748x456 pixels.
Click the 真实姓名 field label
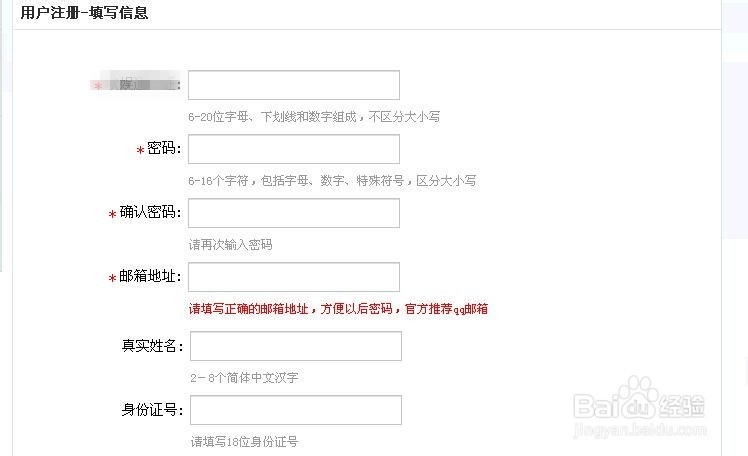coord(152,345)
